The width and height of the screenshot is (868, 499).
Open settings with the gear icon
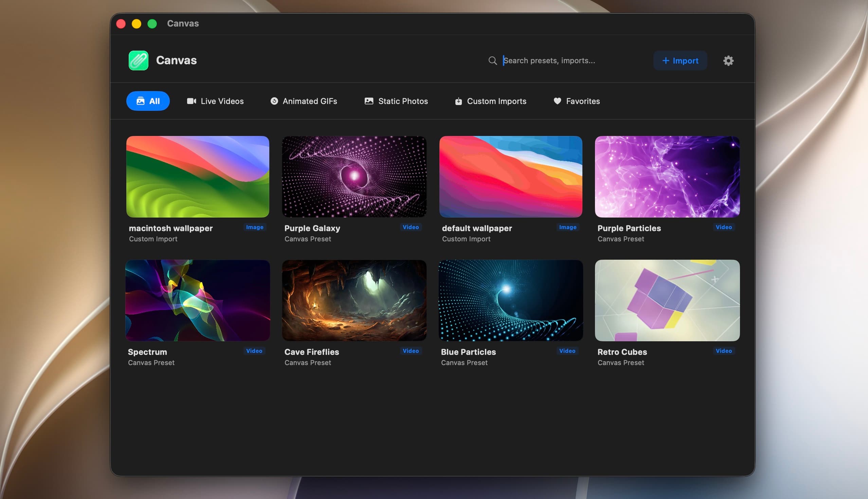pyautogui.click(x=728, y=61)
